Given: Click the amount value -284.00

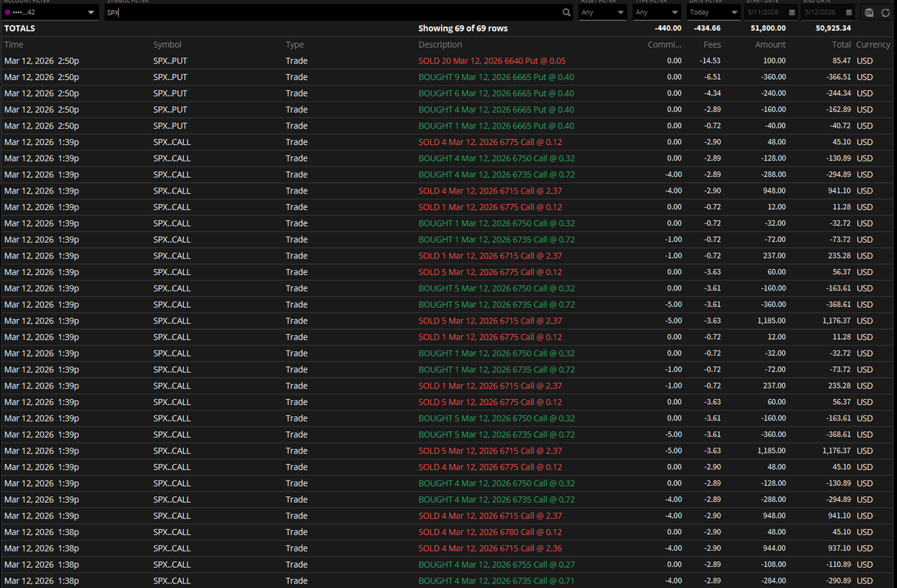Looking at the screenshot, I should 772,581.
